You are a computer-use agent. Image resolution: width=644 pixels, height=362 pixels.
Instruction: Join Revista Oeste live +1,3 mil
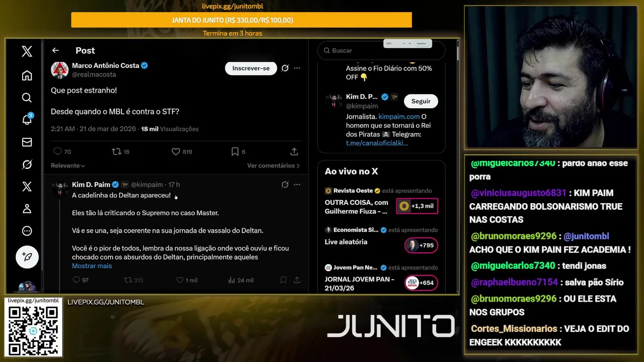point(417,206)
